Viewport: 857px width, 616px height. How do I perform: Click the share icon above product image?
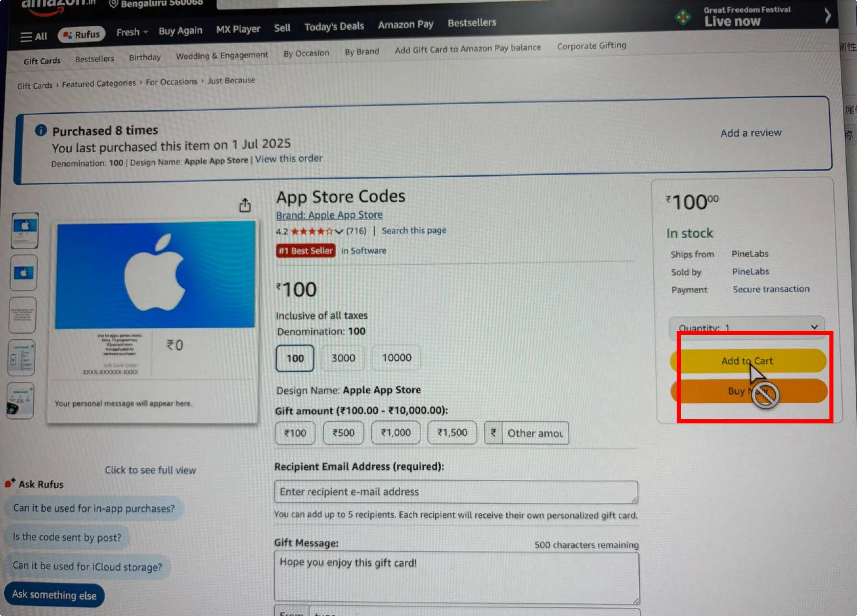point(245,205)
